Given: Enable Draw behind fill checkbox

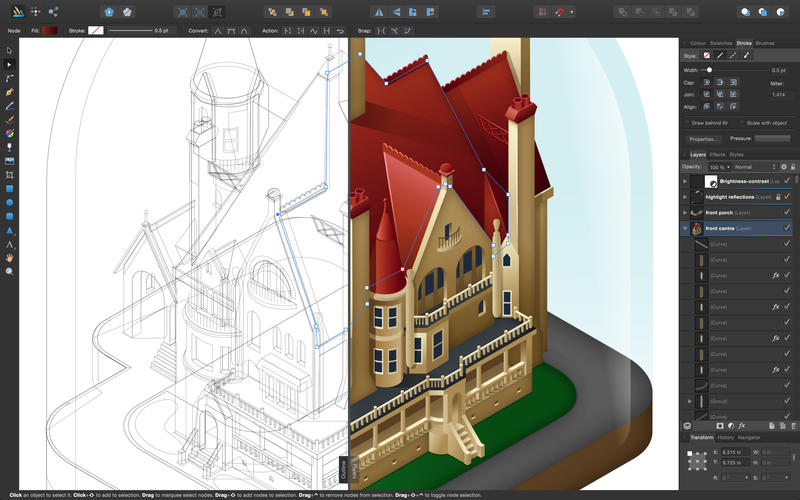Looking at the screenshot, I should (x=685, y=122).
